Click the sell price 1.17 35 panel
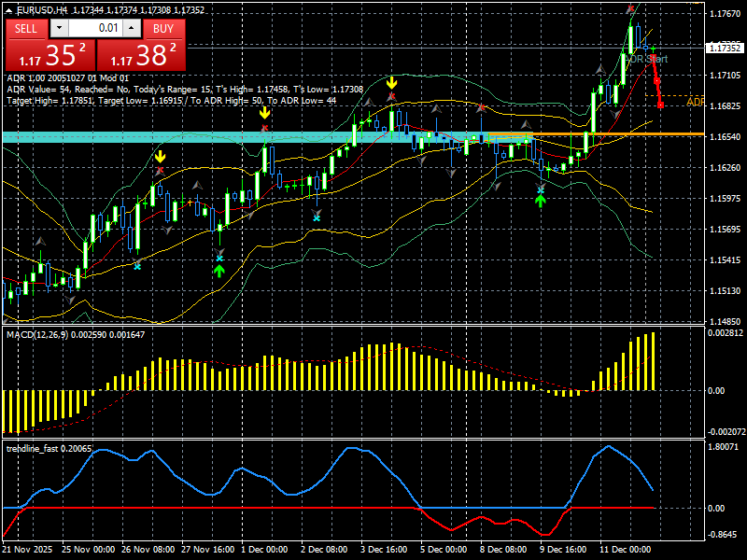The width and height of the screenshot is (747, 560). [x=50, y=55]
